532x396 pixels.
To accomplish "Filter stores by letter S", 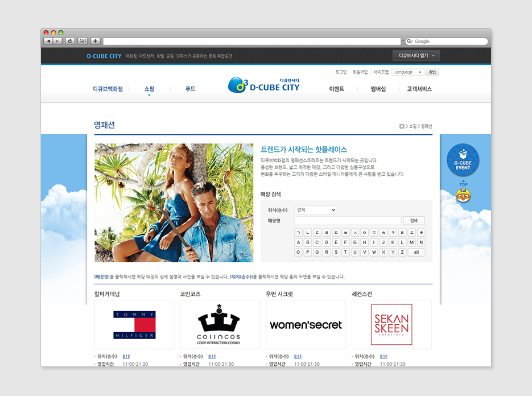I will click(336, 252).
